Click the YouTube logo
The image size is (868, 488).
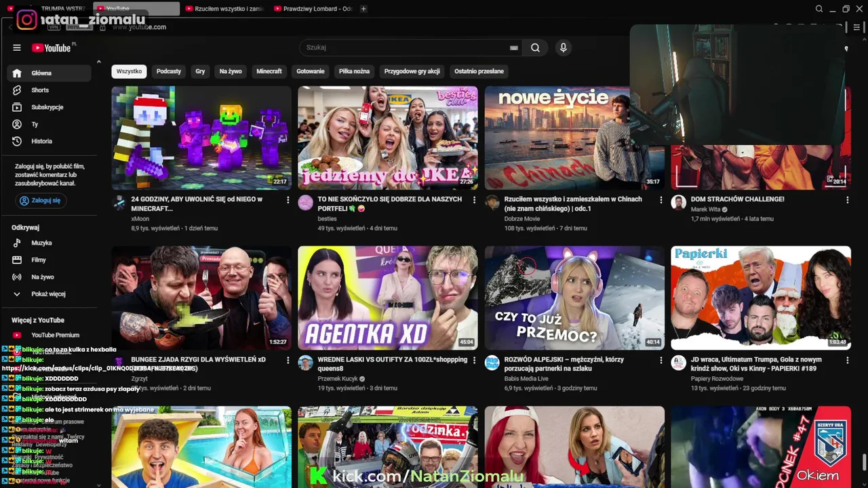51,48
